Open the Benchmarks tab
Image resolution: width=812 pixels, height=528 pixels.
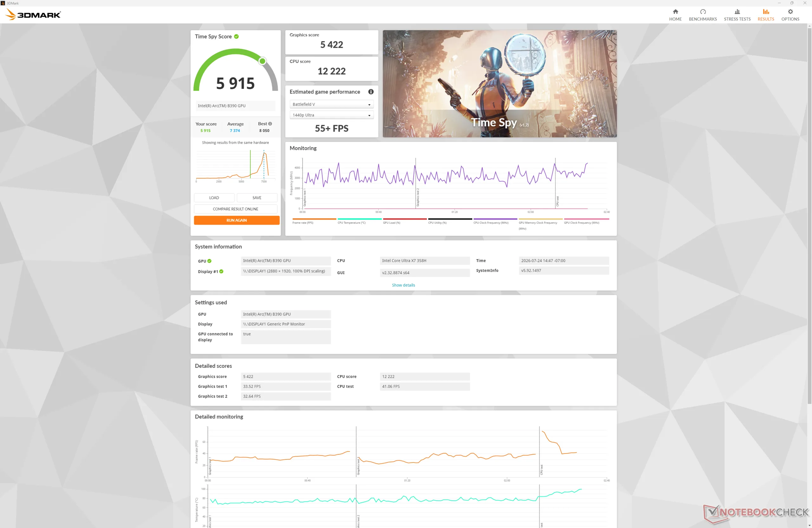(703, 15)
